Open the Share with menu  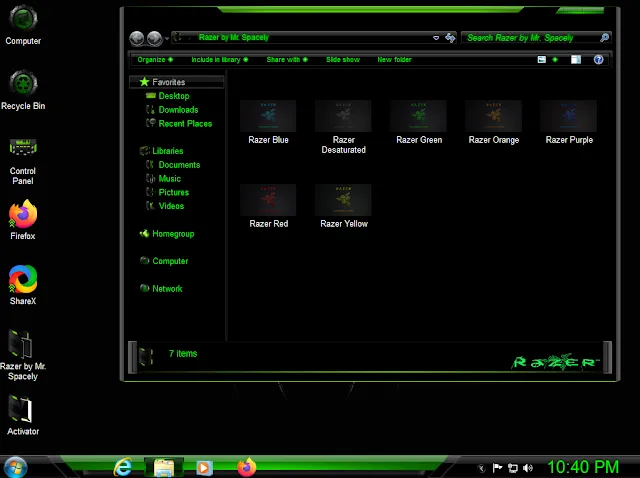click(287, 60)
